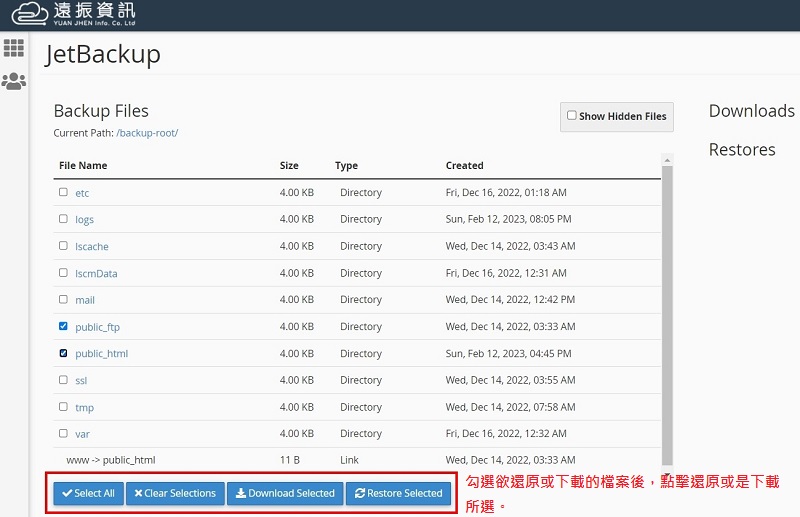Click 'Sun, Feb 12, 2023, 08:05 PM' date

pos(509,219)
